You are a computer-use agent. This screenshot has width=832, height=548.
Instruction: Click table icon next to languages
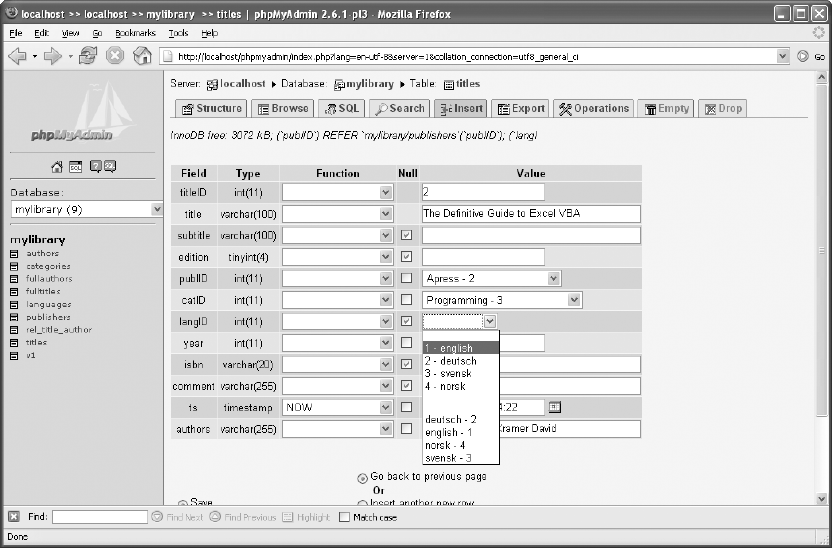point(14,305)
